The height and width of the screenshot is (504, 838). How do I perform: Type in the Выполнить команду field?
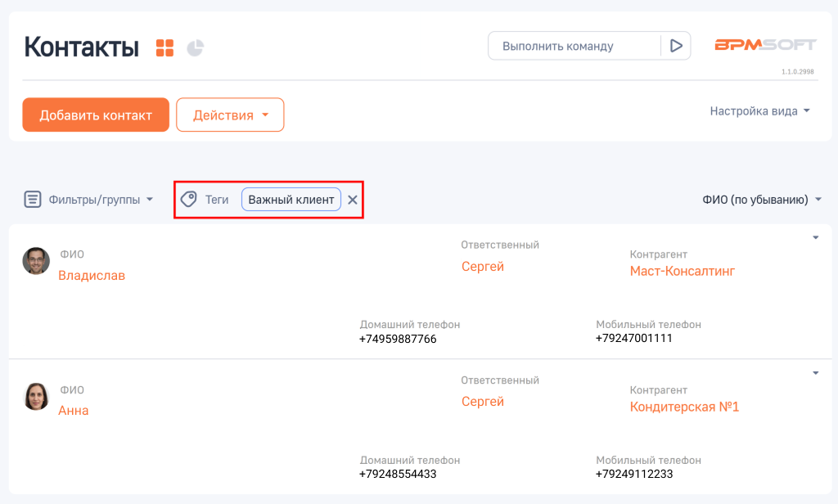point(573,46)
